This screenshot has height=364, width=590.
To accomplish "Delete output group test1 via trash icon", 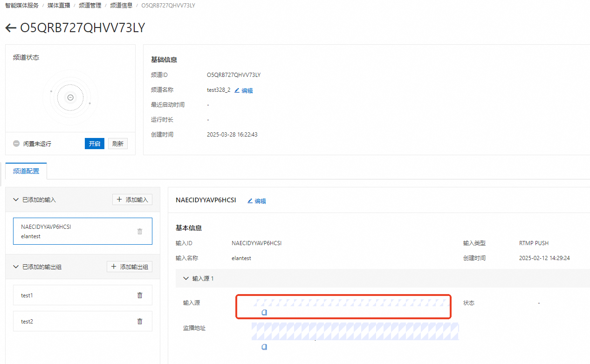I will click(x=140, y=295).
